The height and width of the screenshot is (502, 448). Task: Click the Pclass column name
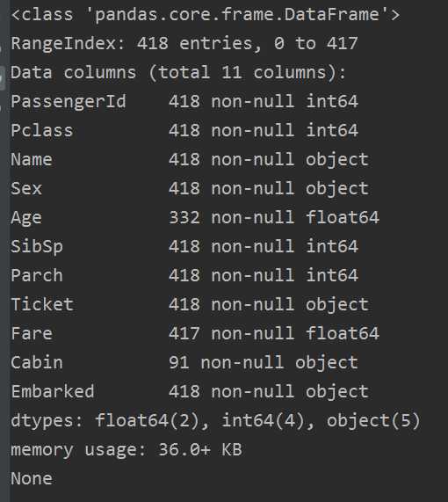click(42, 131)
